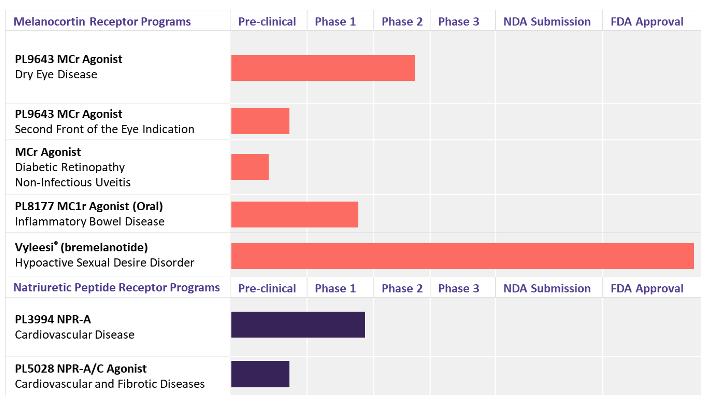Open PL9643 Second Front of the Eye Indication
Image resolution: width=710 pixels, height=403 pixels.
click(x=104, y=121)
